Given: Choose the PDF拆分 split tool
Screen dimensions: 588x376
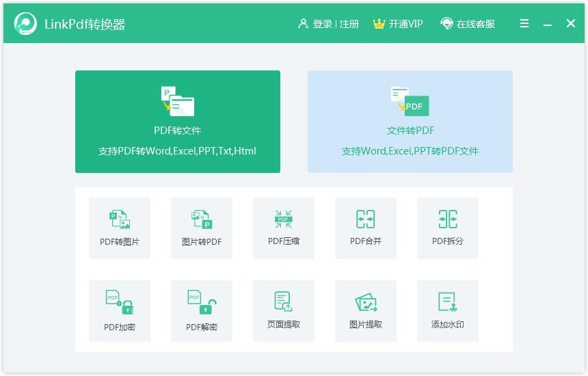Looking at the screenshot, I should 447,228.
